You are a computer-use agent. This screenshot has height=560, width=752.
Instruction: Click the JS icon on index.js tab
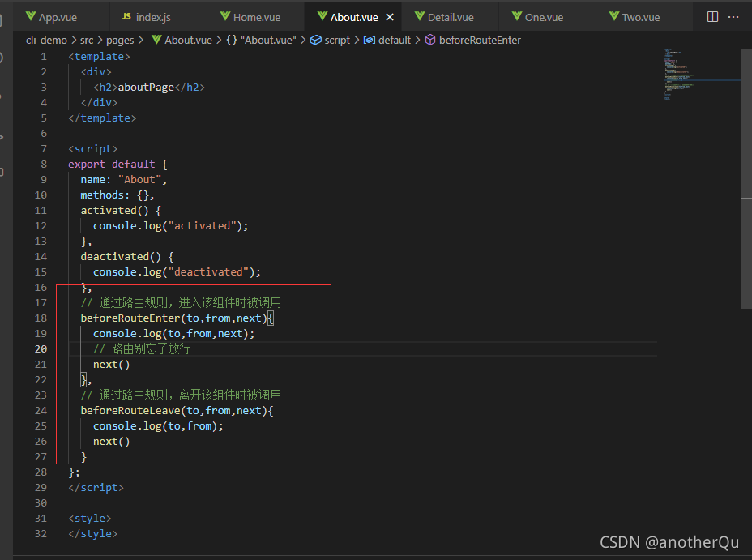click(x=126, y=17)
